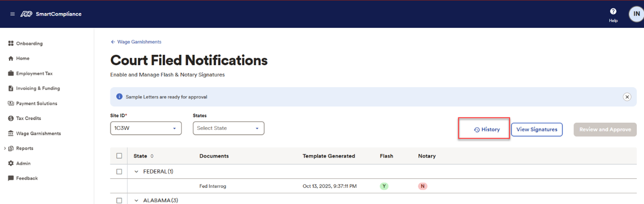Collapse the FEDERAL group chevron
Viewport: 644px width, 204px height.
(x=136, y=172)
